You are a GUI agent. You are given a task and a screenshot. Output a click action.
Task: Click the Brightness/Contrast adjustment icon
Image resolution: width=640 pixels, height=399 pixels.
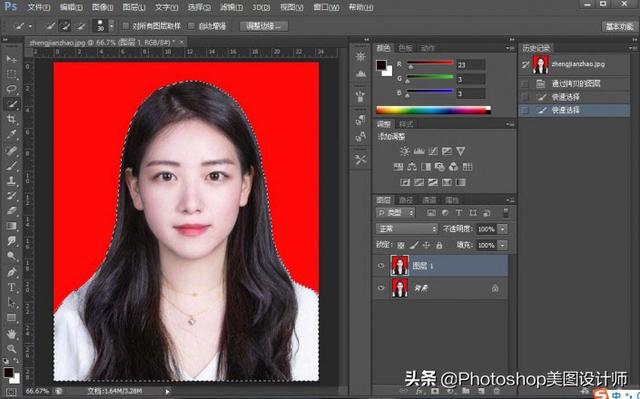[x=404, y=151]
